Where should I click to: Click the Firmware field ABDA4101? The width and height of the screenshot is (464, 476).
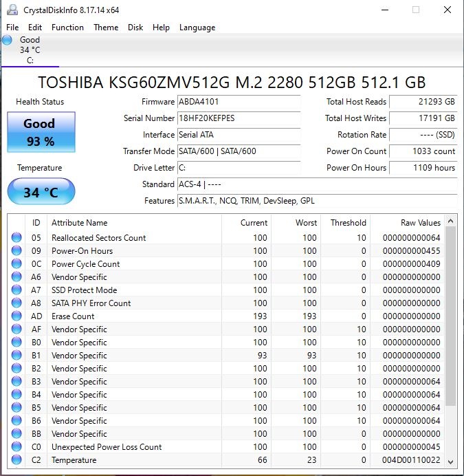(239, 102)
